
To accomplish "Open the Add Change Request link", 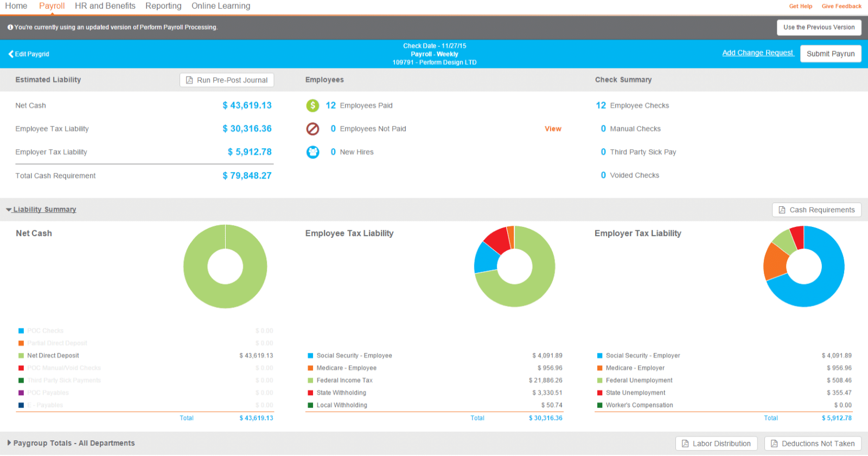I will (758, 53).
